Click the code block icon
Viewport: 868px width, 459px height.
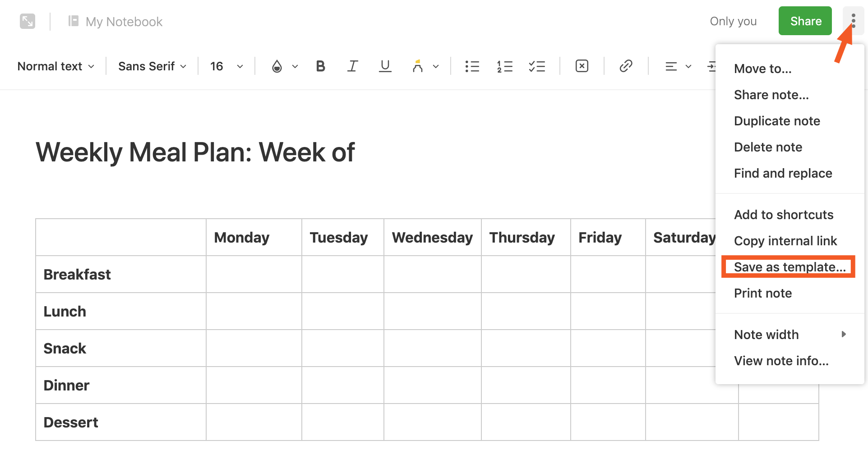tap(582, 66)
